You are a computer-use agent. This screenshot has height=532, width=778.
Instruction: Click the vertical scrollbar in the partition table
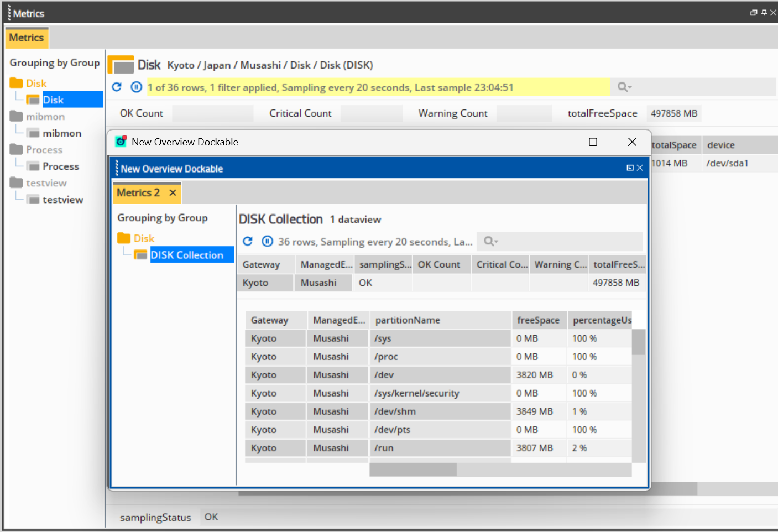tap(638, 343)
